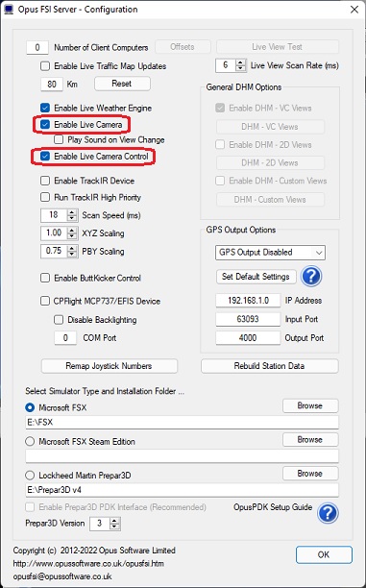Viewport: 366px width, 588px height.
Task: Enable TrackIR Device checkbox
Action: [45, 181]
